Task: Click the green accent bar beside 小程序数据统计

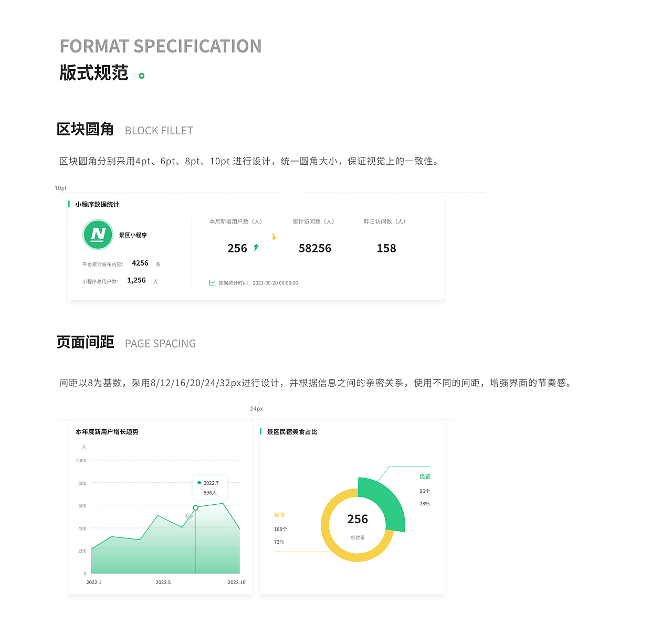Action: coord(68,204)
